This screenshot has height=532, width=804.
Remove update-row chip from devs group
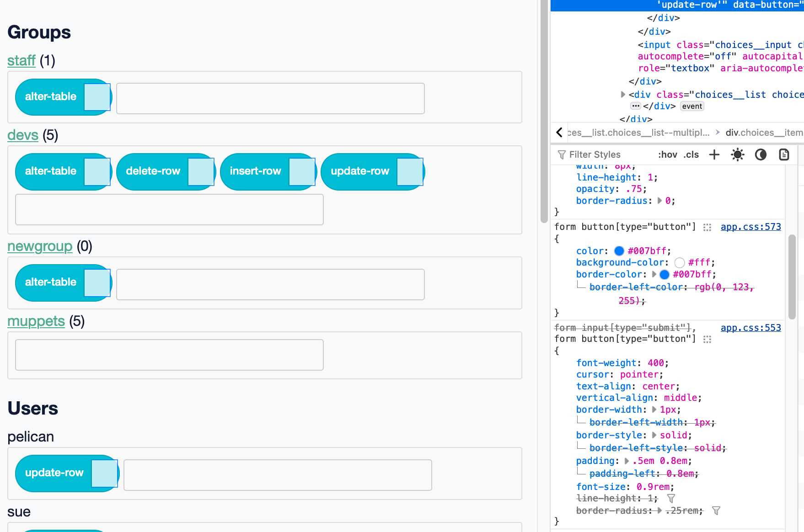tap(410, 171)
